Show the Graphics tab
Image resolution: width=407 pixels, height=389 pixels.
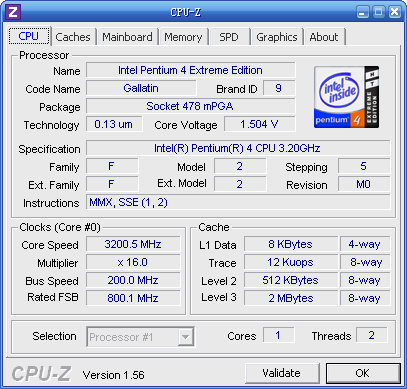pos(277,37)
